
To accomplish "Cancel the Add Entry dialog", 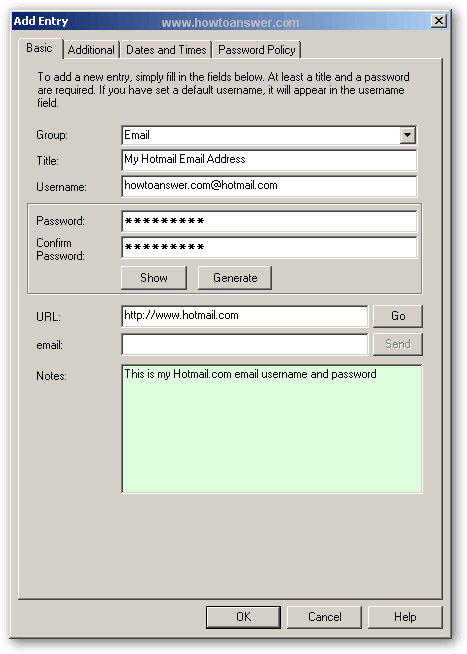I will pyautogui.click(x=324, y=617).
